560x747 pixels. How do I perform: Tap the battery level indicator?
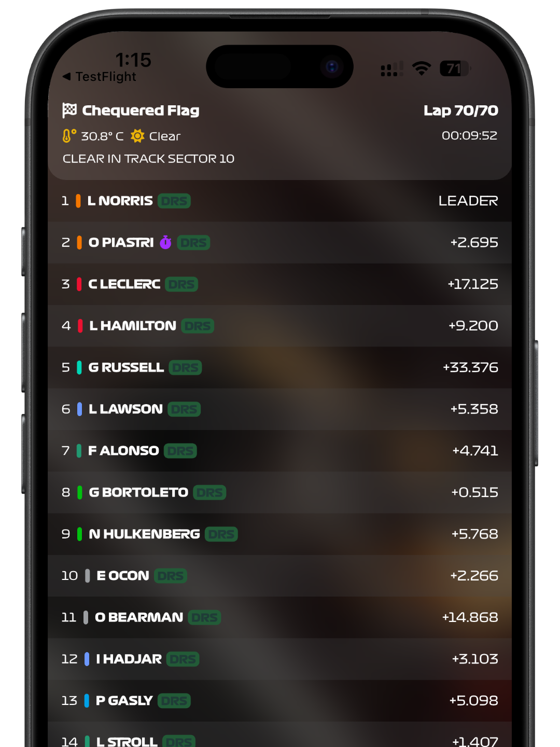point(455,68)
